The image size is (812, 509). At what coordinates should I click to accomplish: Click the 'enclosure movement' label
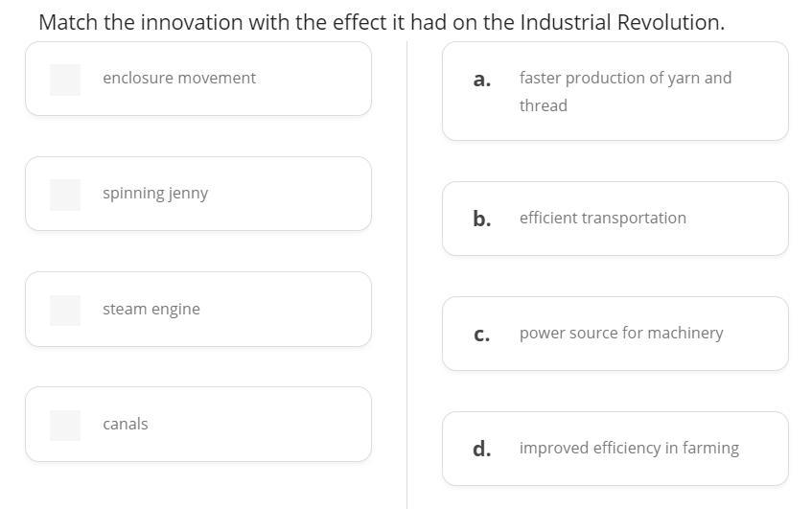click(179, 78)
